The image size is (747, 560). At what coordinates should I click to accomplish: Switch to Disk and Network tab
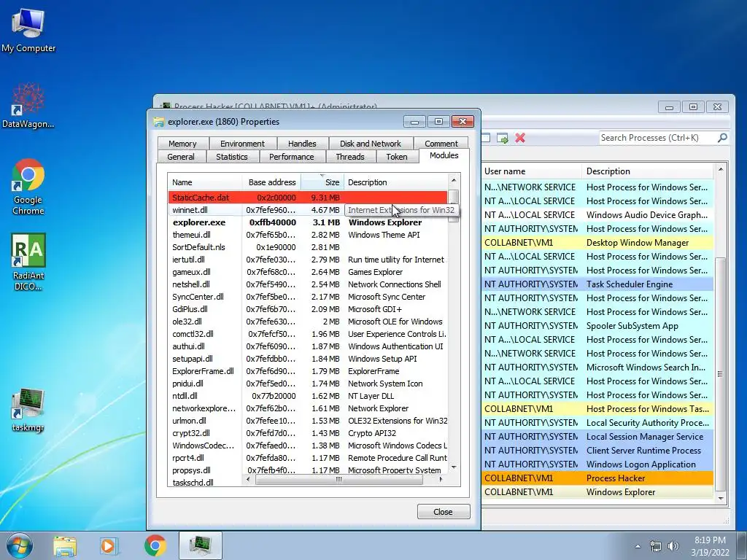pyautogui.click(x=370, y=144)
